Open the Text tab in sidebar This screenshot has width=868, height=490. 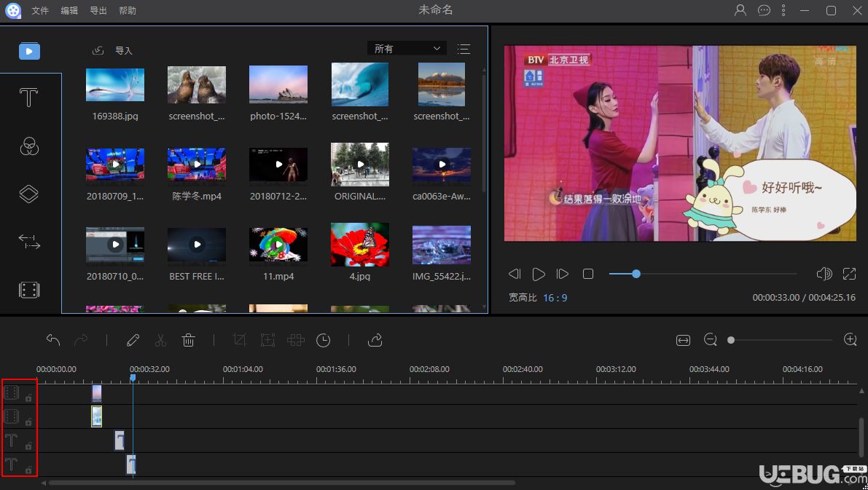pos(28,98)
